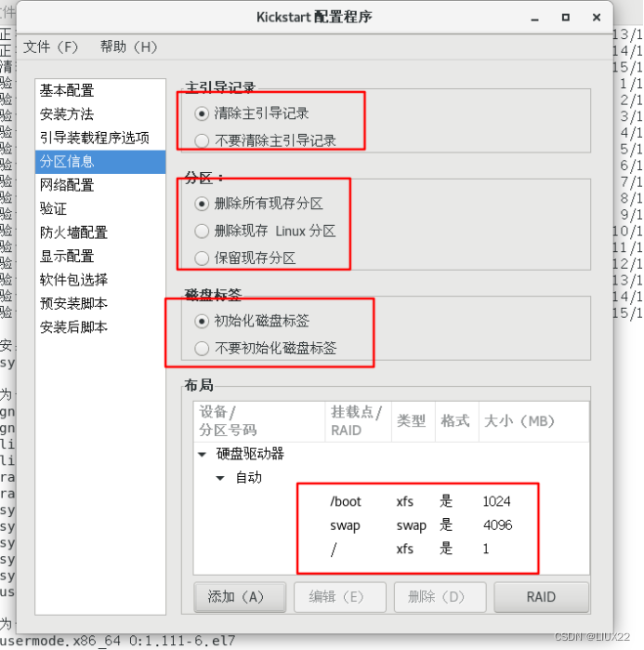Go to 网络配置 section
Viewport: 644px width, 650px height.
[100, 185]
